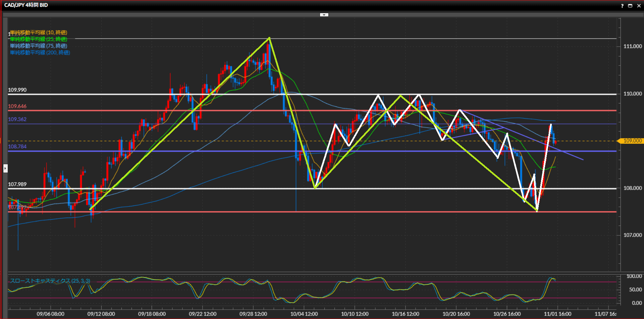644x319 pixels.
Task: Click the 11/01 16:00 time axis label
Action: [557, 314]
